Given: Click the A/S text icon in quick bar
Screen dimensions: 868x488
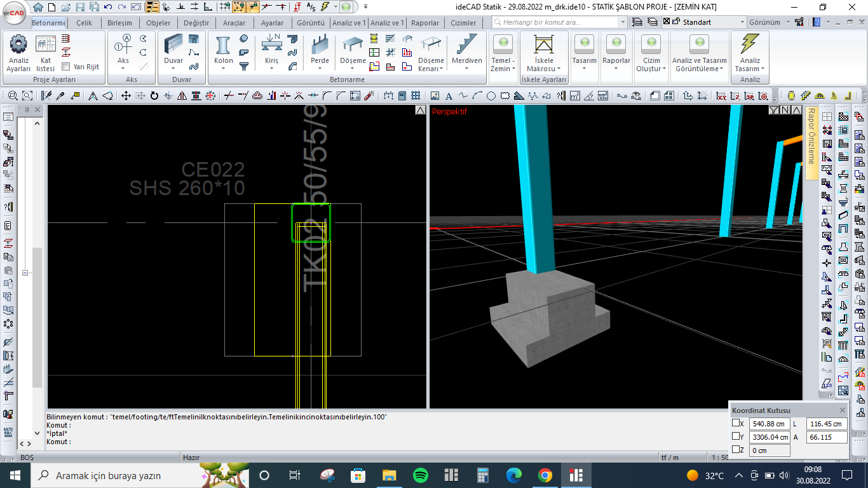Looking at the screenshot, I should 311,7.
